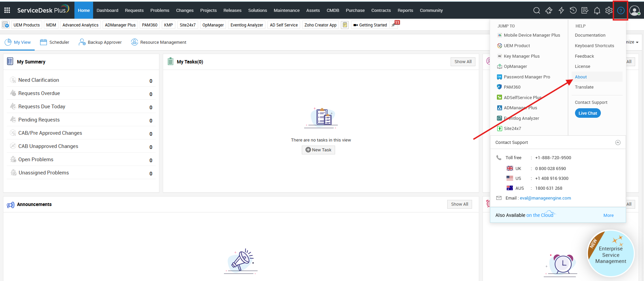Open the app launcher grid icon

7,10
